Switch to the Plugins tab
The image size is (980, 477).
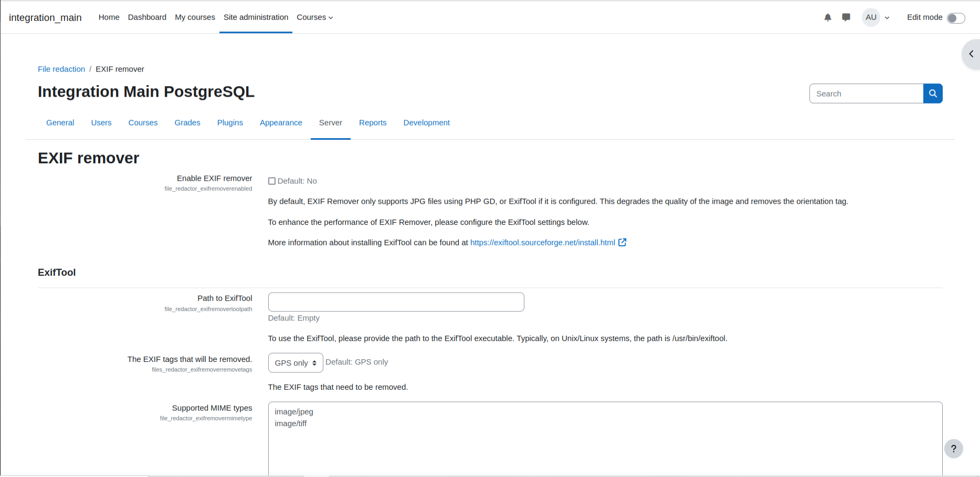point(230,122)
